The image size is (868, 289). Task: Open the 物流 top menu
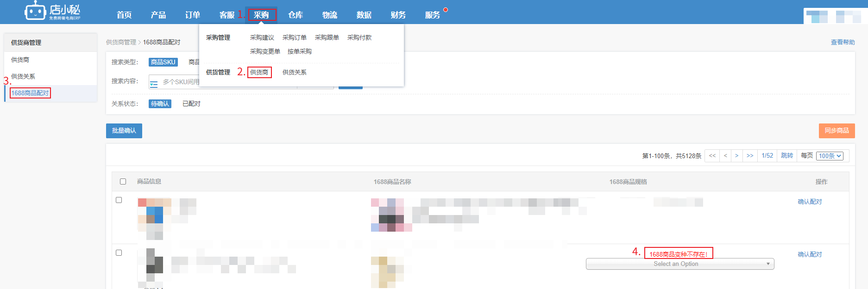tap(330, 15)
